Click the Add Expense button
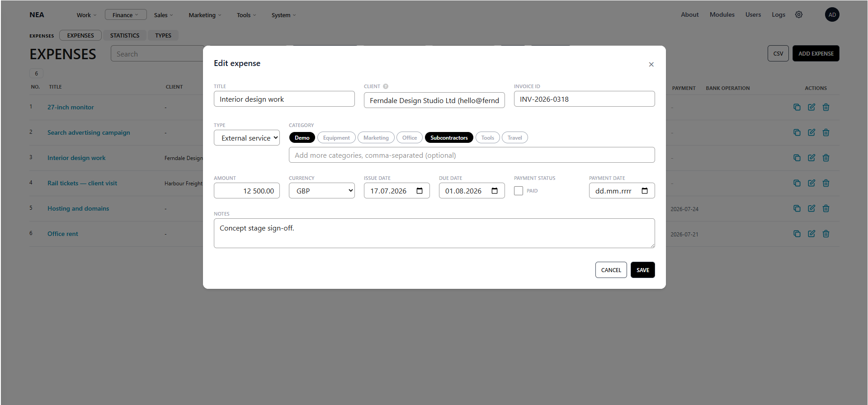Screen dimensions: 868x405 point(816,53)
